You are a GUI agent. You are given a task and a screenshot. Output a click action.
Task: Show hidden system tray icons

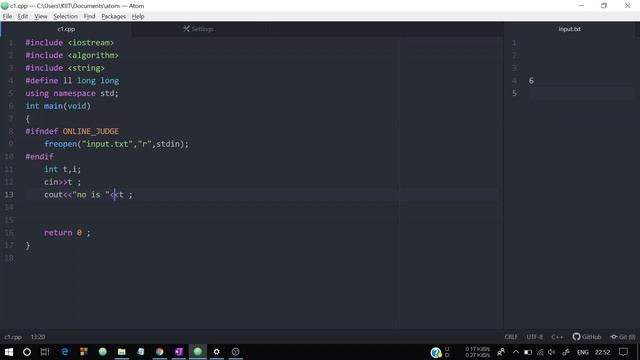click(516, 352)
